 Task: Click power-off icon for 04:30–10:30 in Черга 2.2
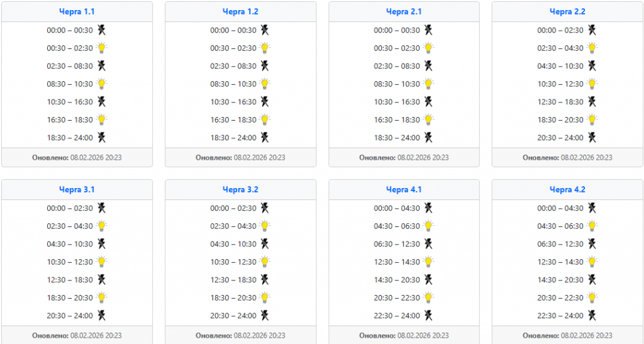click(x=592, y=66)
